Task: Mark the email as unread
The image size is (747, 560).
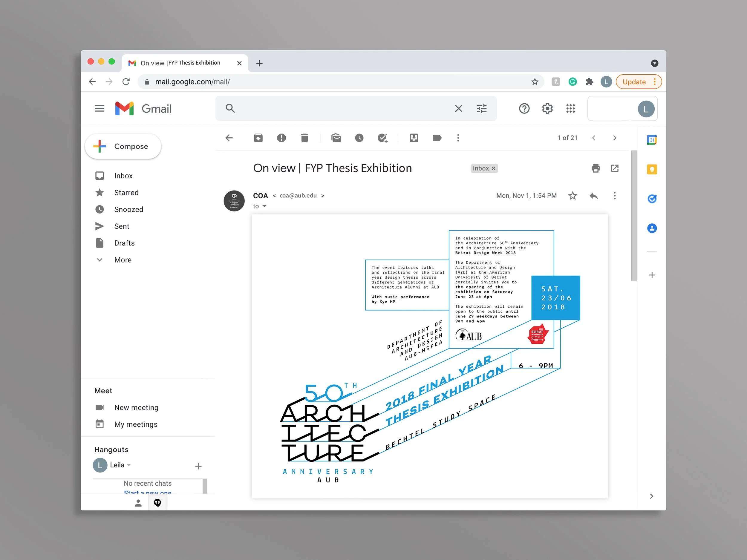Action: pyautogui.click(x=336, y=138)
